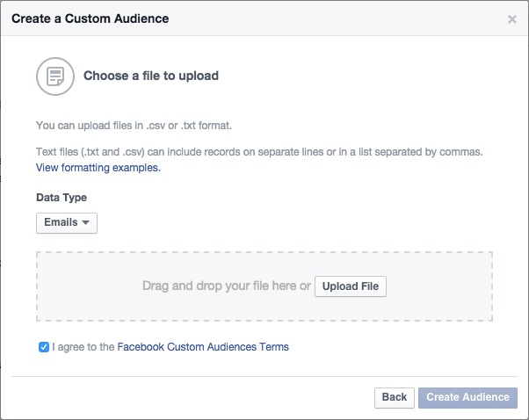Click the .csv or .txt format notice text
The height and width of the screenshot is (420, 529).
pyautogui.click(x=134, y=126)
